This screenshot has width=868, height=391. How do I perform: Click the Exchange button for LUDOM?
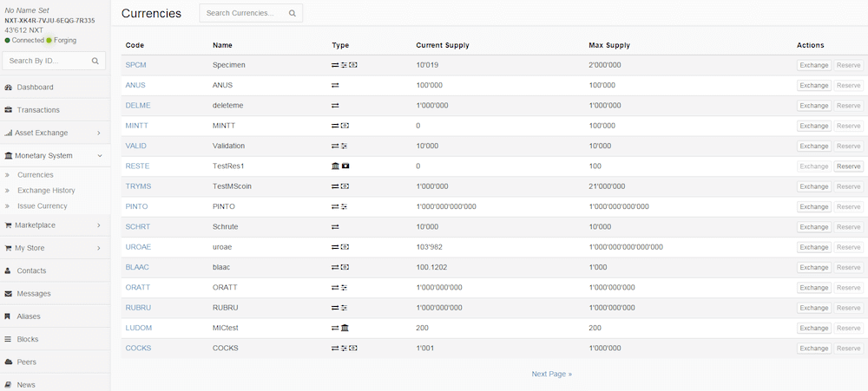pos(814,328)
